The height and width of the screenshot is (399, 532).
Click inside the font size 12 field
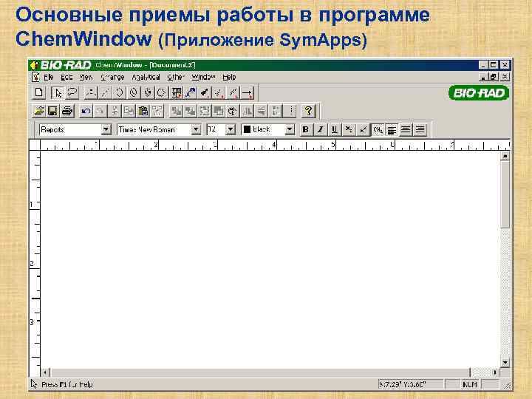click(x=216, y=129)
